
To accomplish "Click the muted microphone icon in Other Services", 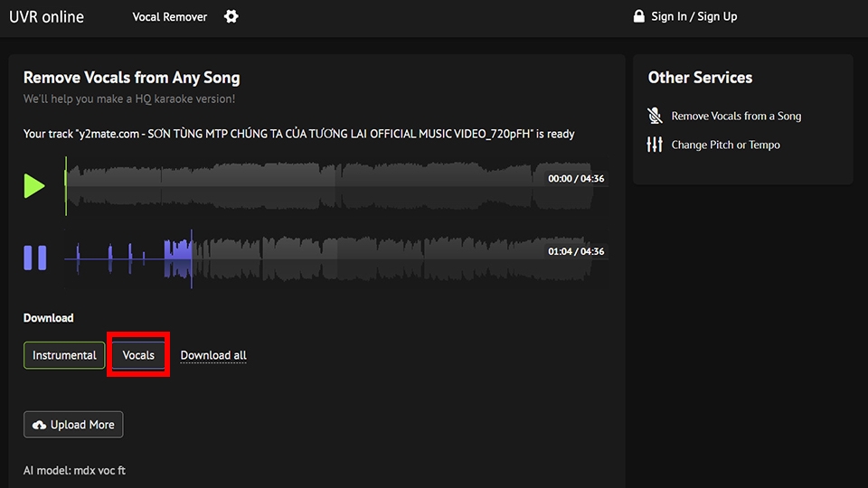I will pyautogui.click(x=656, y=116).
